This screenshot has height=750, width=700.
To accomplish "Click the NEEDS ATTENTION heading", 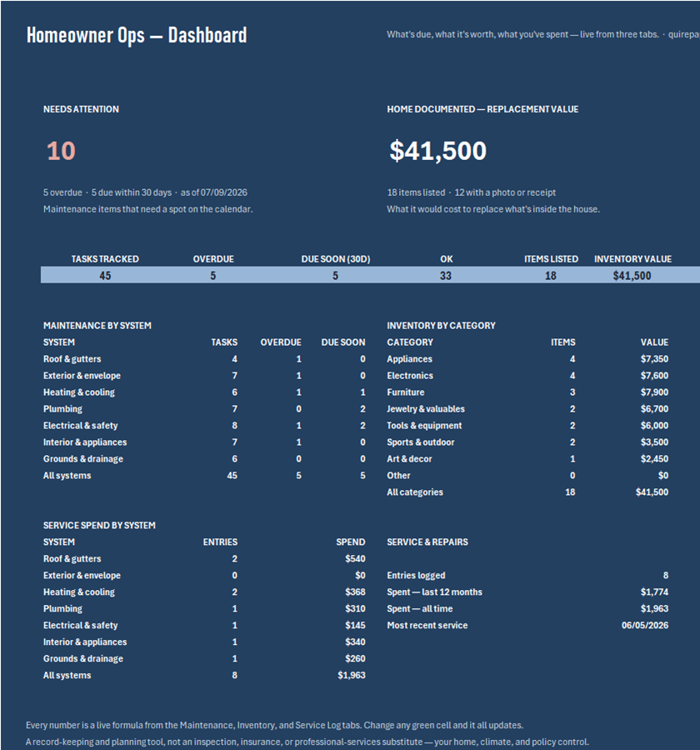I will 82,109.
